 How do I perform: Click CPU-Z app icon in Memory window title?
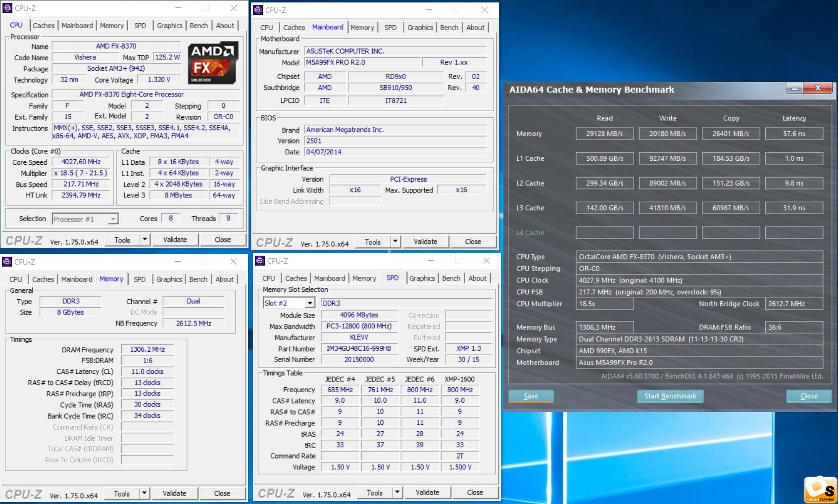[x=7, y=262]
